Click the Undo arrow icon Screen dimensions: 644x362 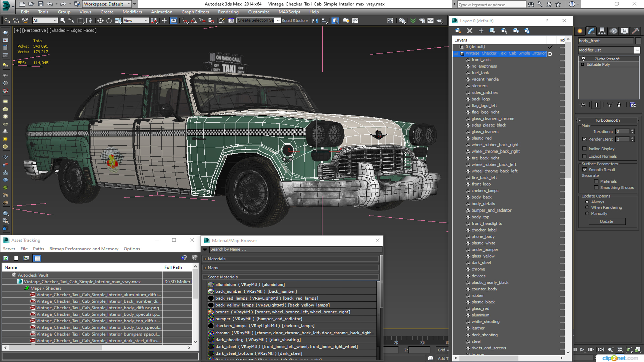coord(50,4)
